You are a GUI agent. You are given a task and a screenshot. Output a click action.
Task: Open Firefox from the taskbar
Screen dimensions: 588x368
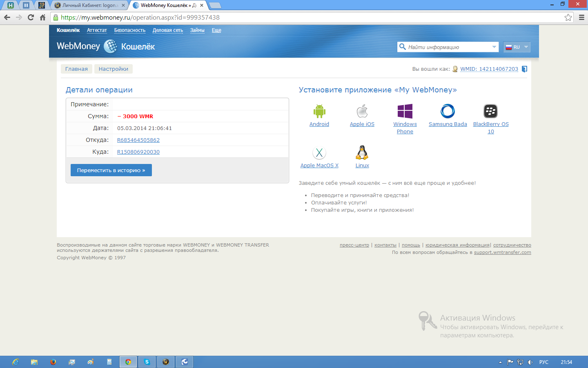pyautogui.click(x=53, y=362)
